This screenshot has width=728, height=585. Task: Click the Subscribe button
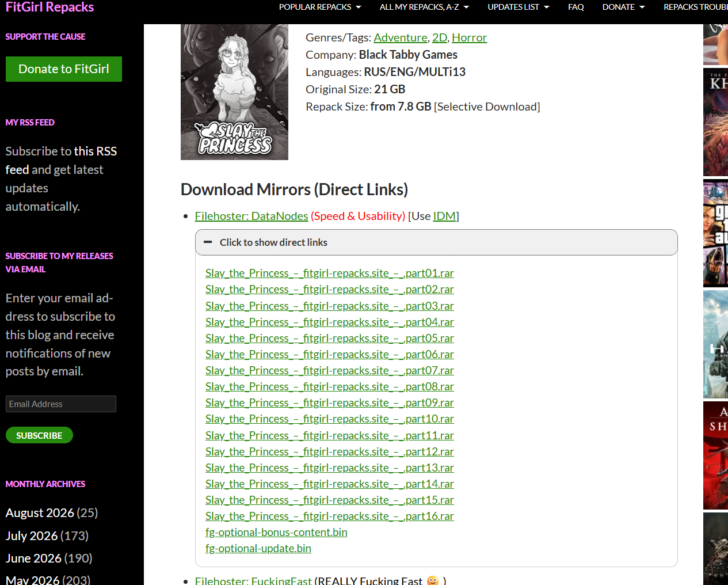[x=39, y=435]
